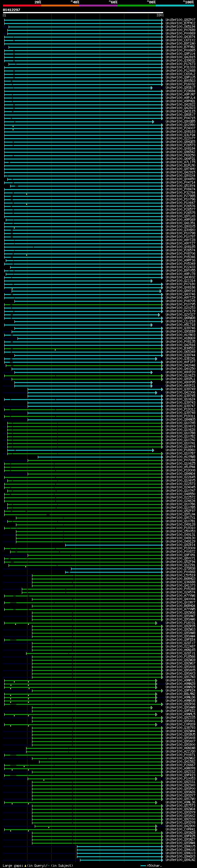Click arrowhead ending the P10053 alignment bar
Screen dimensions: 197x868
156,779
